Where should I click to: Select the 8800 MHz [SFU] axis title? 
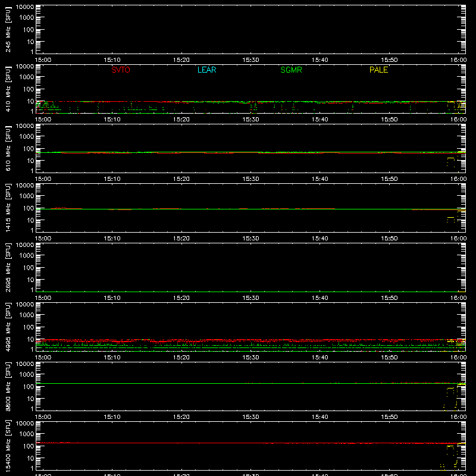(x=8, y=387)
